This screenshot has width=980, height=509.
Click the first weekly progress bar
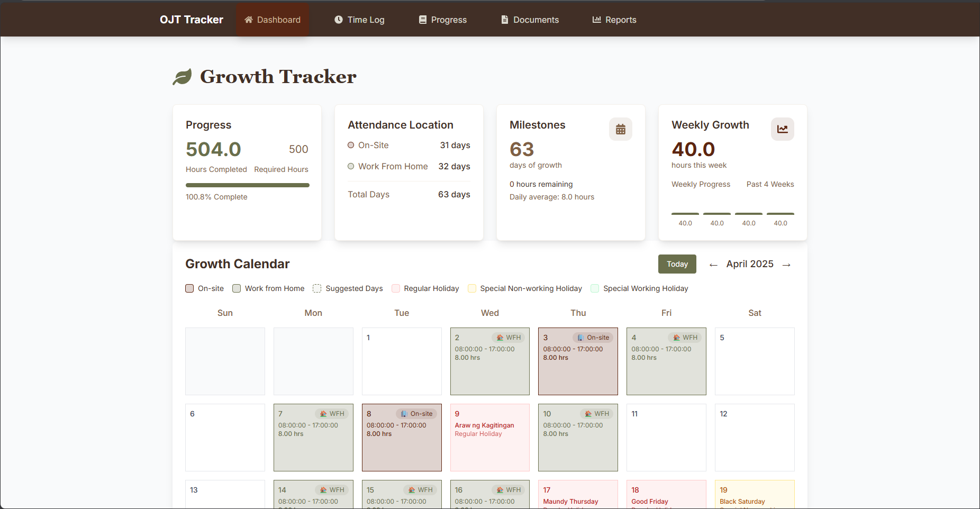(685, 214)
